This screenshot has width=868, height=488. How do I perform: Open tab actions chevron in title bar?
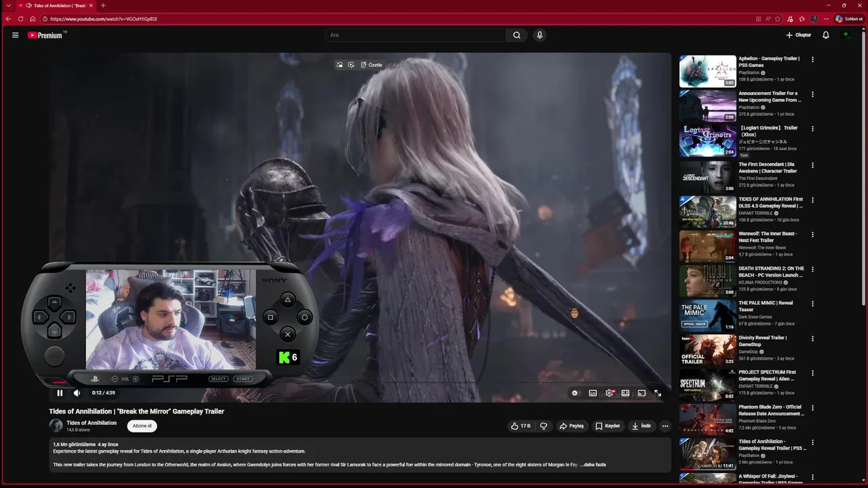pyautogui.click(x=7, y=5)
